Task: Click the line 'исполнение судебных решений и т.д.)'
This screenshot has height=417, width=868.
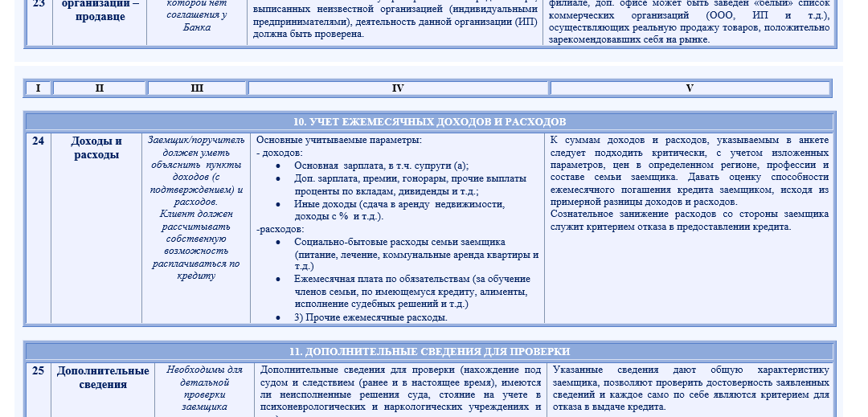Action: (382, 305)
